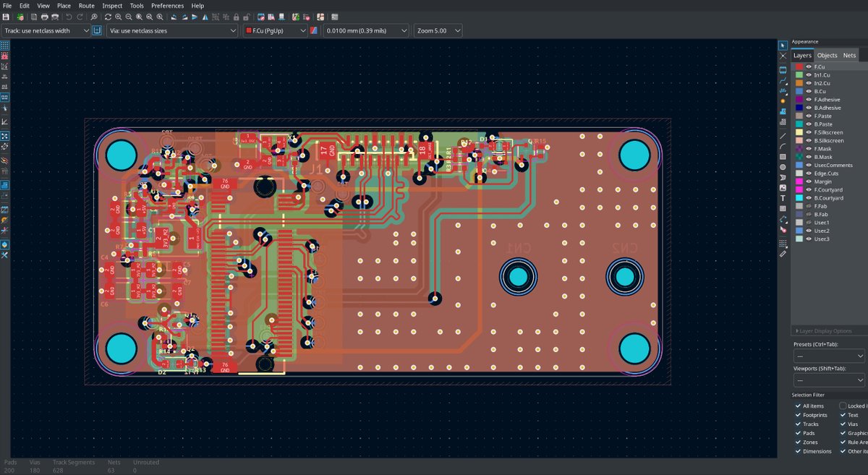Click the Undo arrow icon

[69, 16]
